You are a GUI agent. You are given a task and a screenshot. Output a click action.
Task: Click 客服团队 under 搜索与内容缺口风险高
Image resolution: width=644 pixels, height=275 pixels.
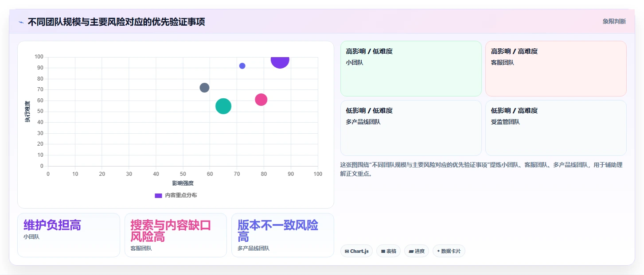[x=141, y=248]
